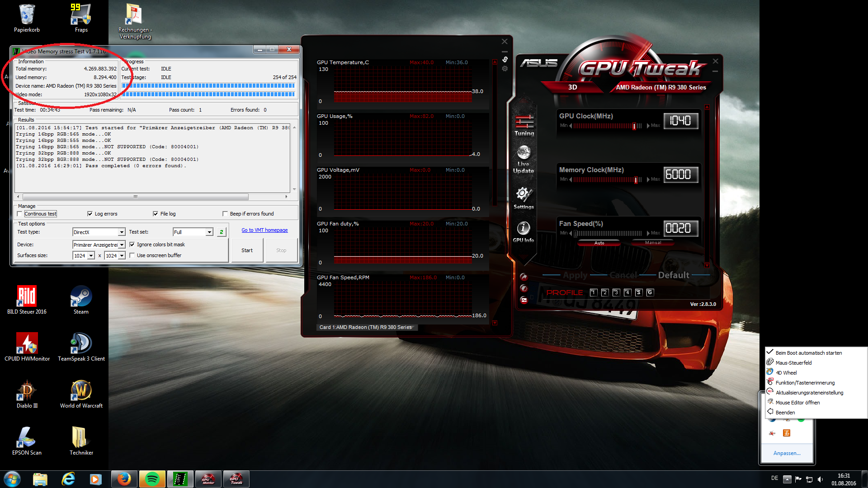The width and height of the screenshot is (868, 488).
Task: Choose Beenden in the tray context menu
Action: (785, 413)
